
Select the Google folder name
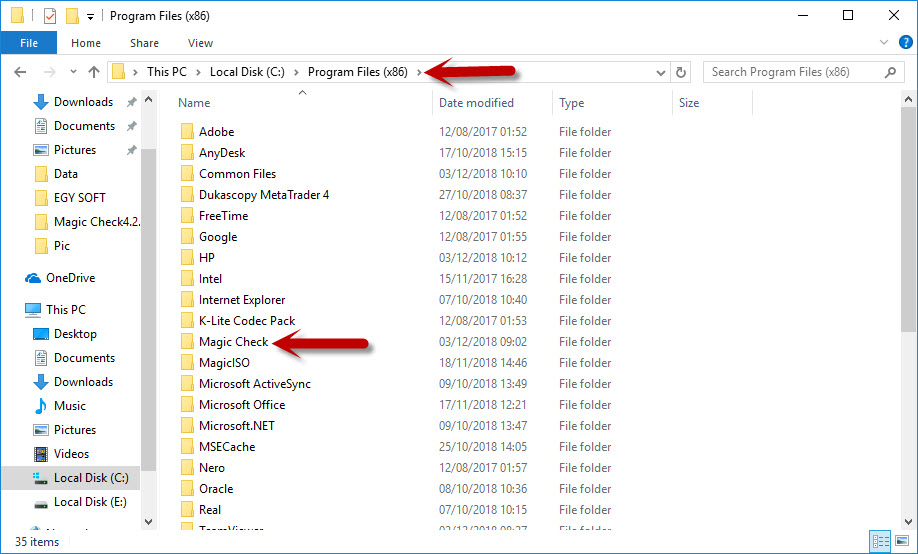pos(218,237)
